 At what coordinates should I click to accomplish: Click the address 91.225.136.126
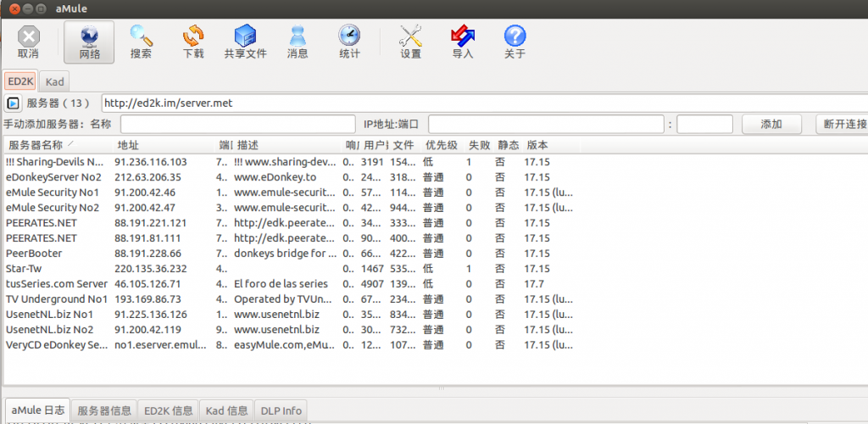click(150, 315)
